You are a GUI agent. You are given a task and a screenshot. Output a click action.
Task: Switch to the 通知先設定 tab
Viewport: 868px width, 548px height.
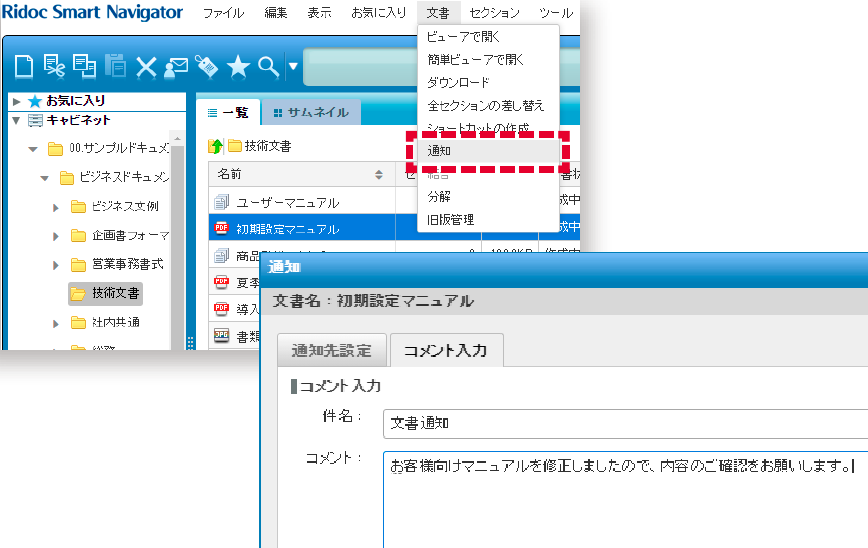click(331, 351)
